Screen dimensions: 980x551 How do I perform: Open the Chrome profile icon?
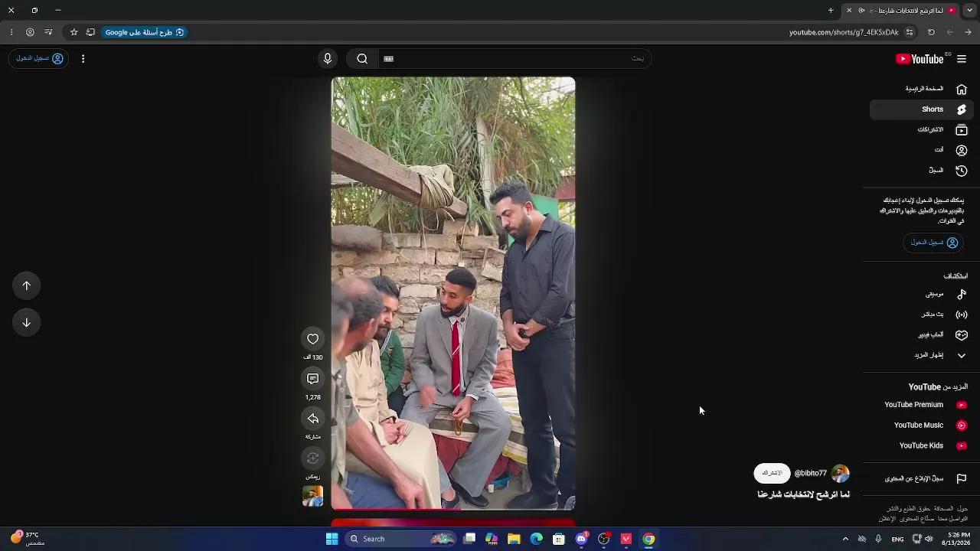coord(30,32)
